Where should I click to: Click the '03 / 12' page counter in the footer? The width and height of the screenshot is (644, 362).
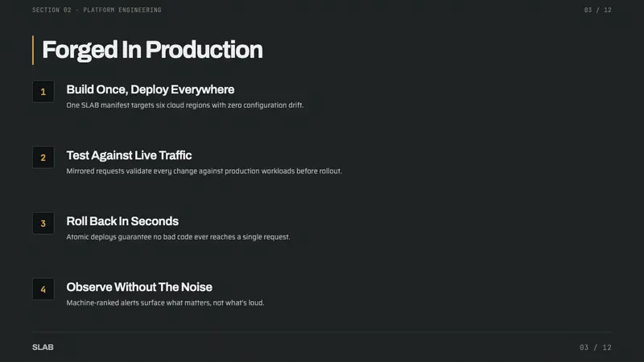[596, 348]
